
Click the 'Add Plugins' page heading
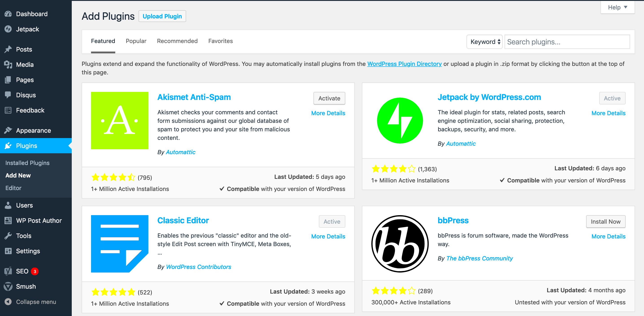pos(108,16)
